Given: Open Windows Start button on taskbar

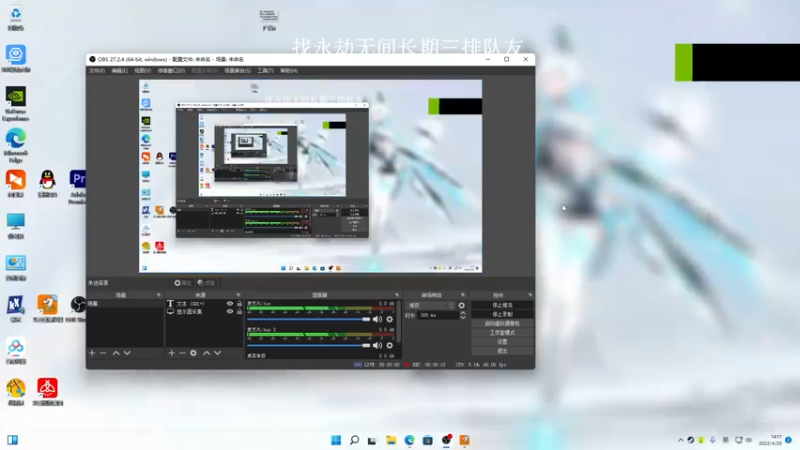Looking at the screenshot, I should [336, 440].
